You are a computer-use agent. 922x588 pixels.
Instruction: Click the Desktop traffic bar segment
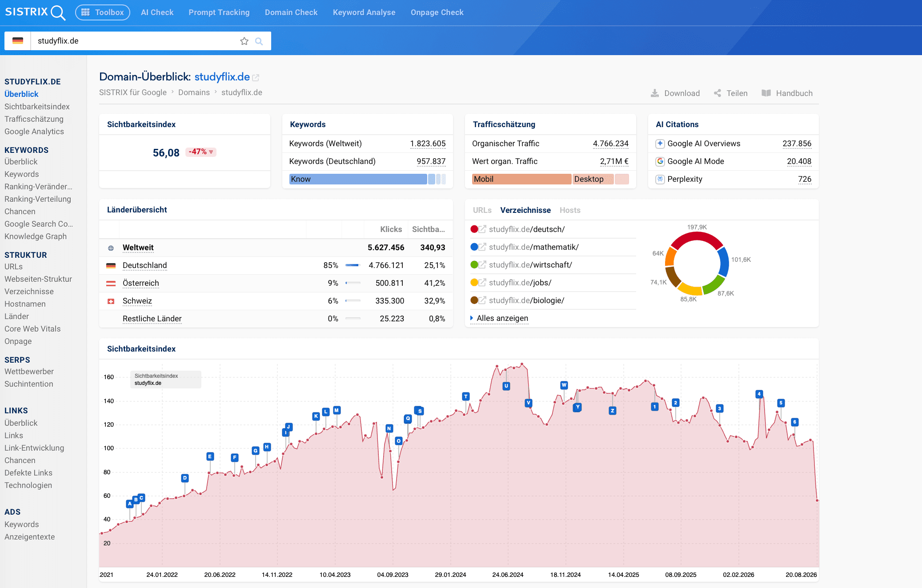click(593, 179)
